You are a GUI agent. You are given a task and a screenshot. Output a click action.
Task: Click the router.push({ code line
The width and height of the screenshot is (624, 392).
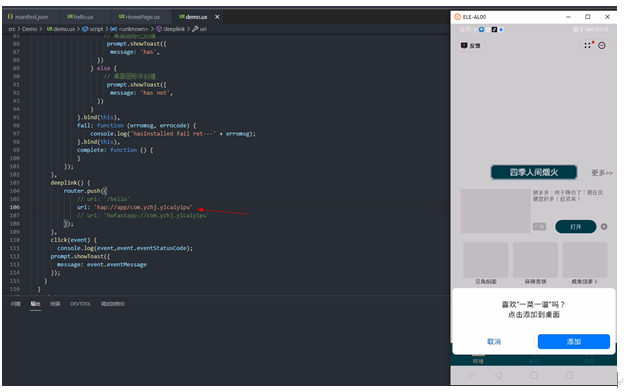(x=85, y=191)
